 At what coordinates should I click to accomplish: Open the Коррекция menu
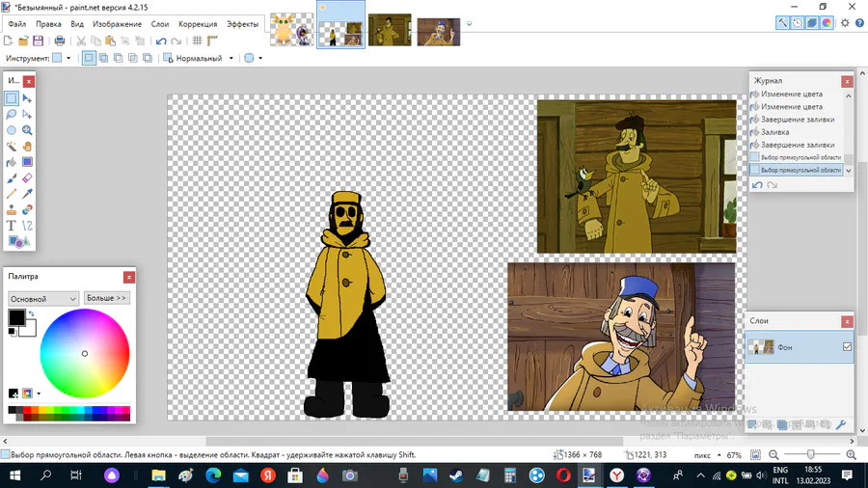pyautogui.click(x=198, y=24)
